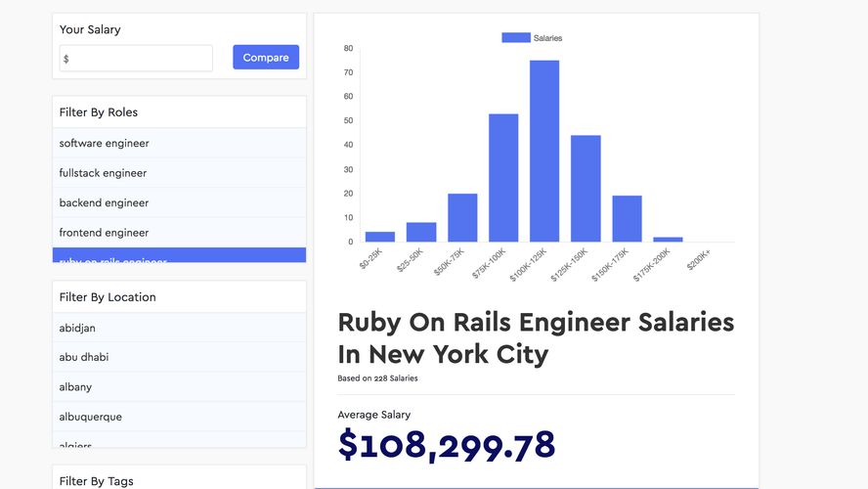Filter by fullstack engineer role

point(179,173)
